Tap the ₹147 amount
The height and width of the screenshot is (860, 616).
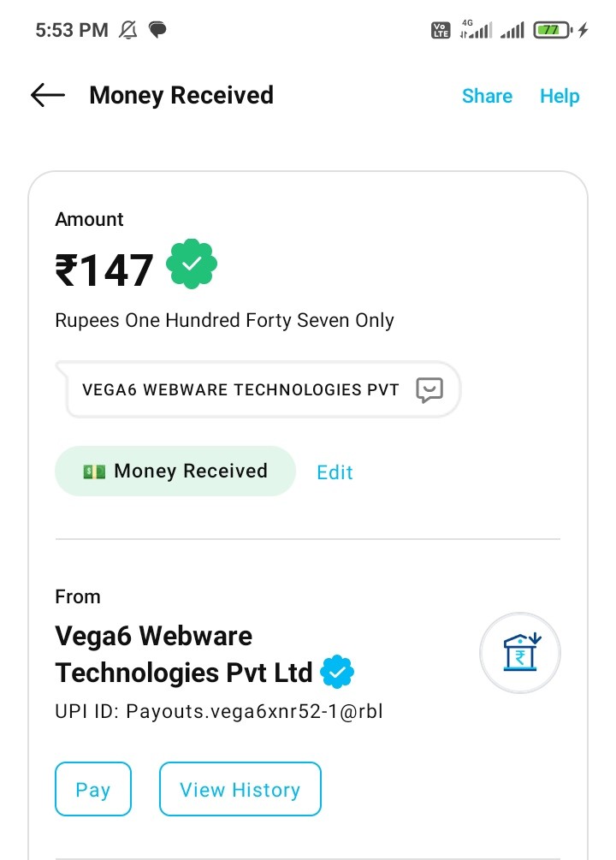pyautogui.click(x=104, y=270)
